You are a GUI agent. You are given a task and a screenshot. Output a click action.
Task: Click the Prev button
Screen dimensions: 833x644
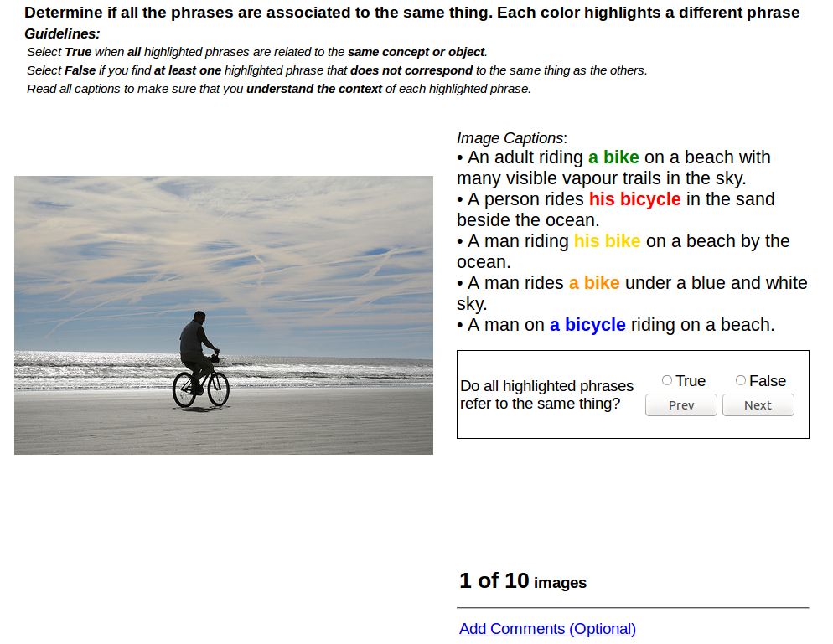[x=681, y=405]
